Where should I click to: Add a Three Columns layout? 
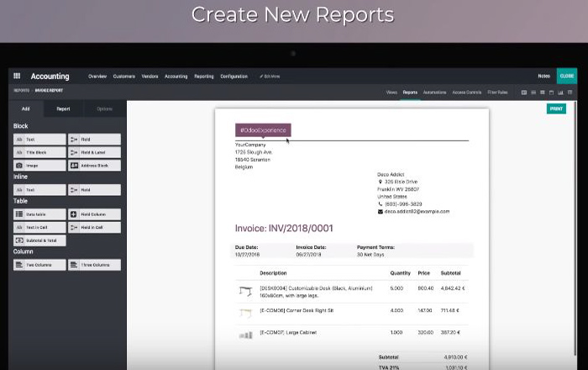point(94,265)
